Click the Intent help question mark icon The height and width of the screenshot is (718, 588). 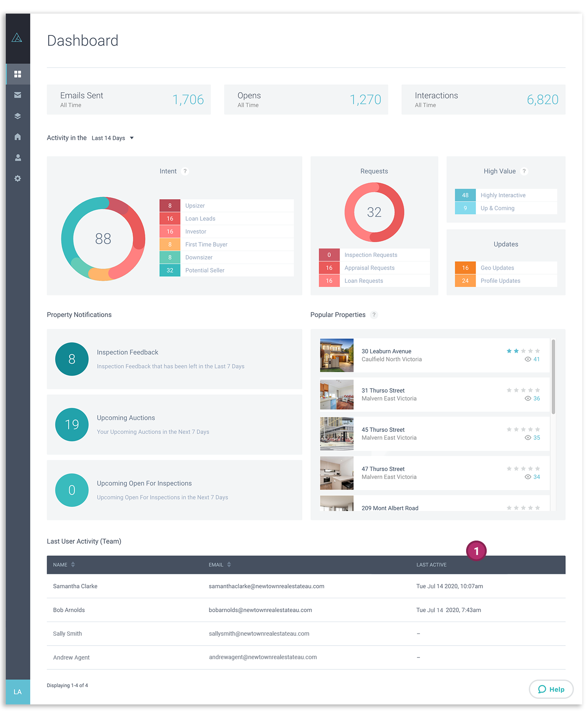[185, 171]
